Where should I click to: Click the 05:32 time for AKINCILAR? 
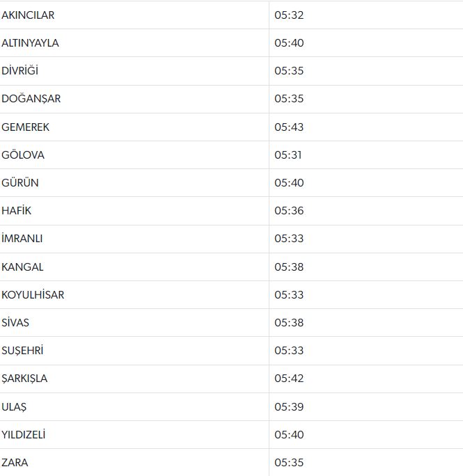(289, 15)
